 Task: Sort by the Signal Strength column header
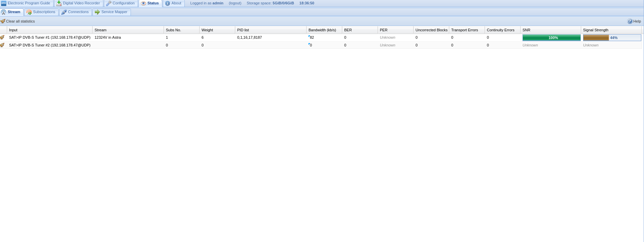coord(595,30)
